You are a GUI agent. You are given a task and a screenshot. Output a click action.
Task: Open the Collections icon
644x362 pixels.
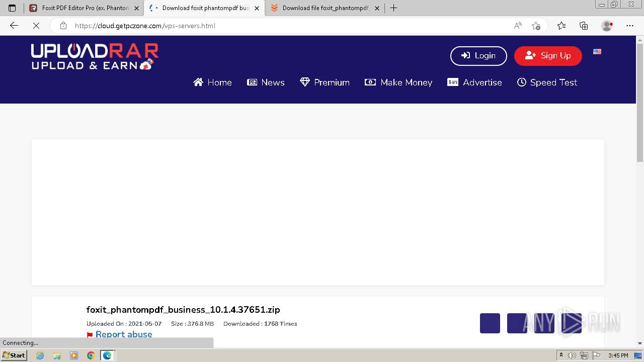584,26
